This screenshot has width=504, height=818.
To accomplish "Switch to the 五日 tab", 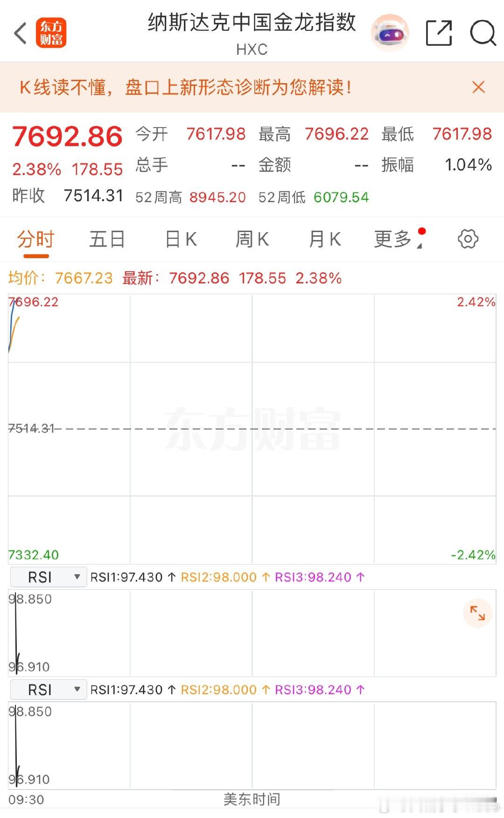I will [x=107, y=240].
